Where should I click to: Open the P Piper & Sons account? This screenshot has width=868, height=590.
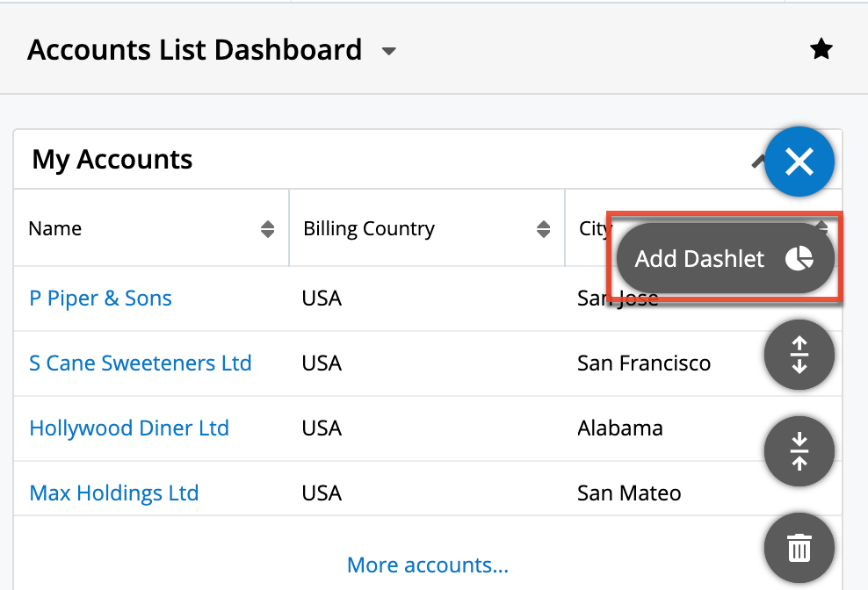click(100, 298)
